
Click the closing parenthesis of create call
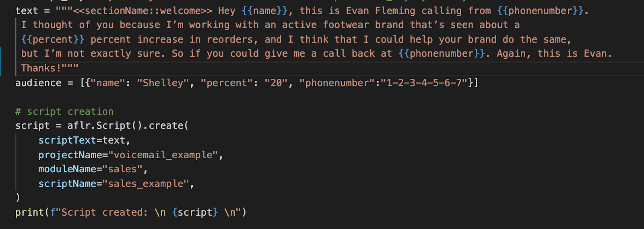click(18, 198)
